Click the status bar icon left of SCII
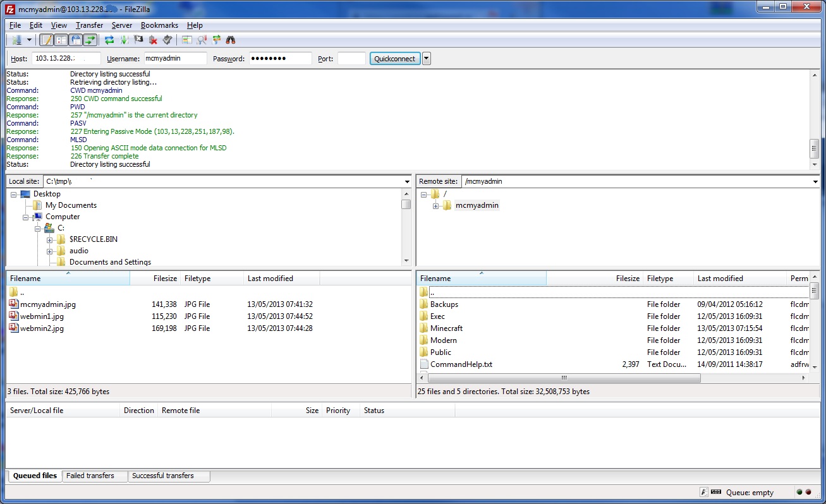 pyautogui.click(x=704, y=492)
